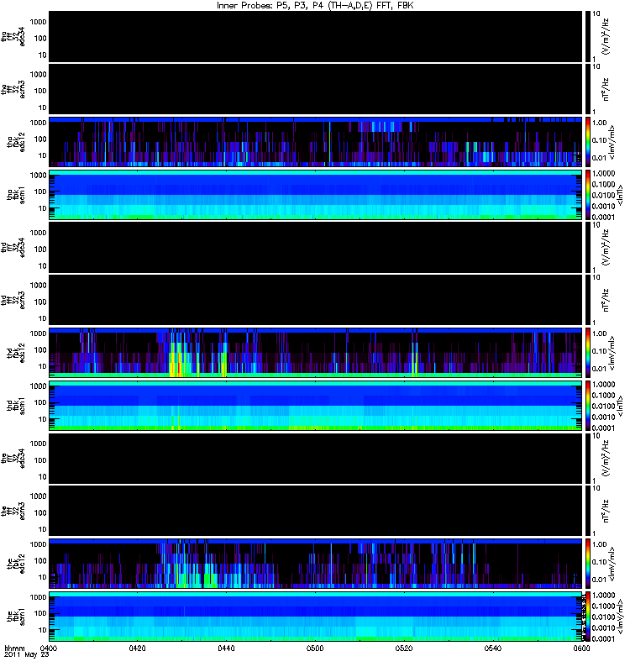
Task: Click the 100 y-axis tick of thd fbk scm1
Action: pyautogui.click(x=40, y=402)
